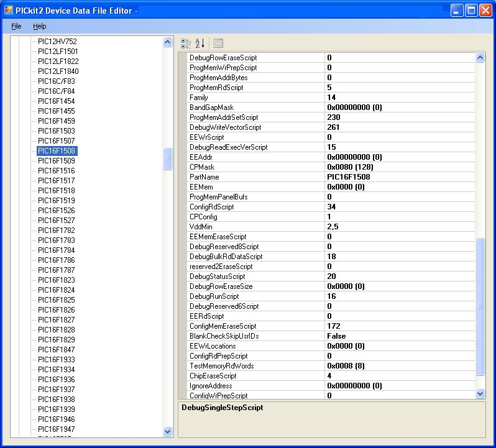Select PIC16F1519 device
Image resolution: width=496 pixels, height=448 pixels.
(57, 201)
